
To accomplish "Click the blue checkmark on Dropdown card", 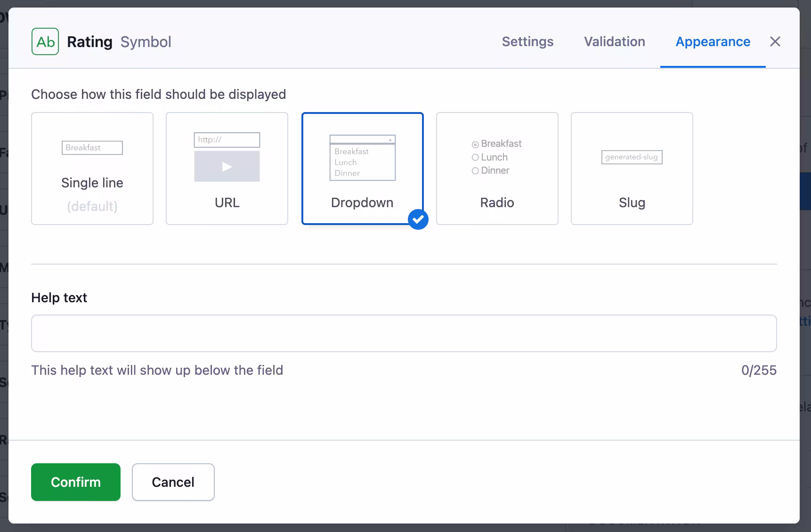I will (418, 219).
